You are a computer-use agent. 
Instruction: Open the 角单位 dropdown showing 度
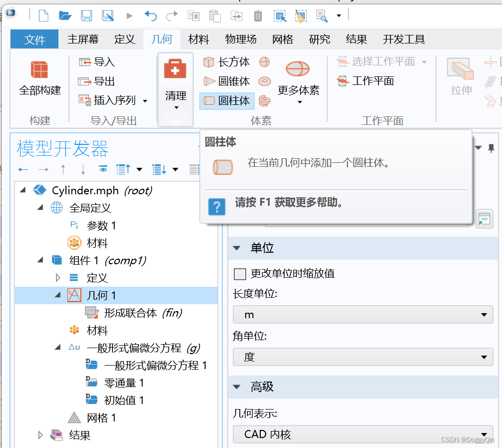pos(363,357)
